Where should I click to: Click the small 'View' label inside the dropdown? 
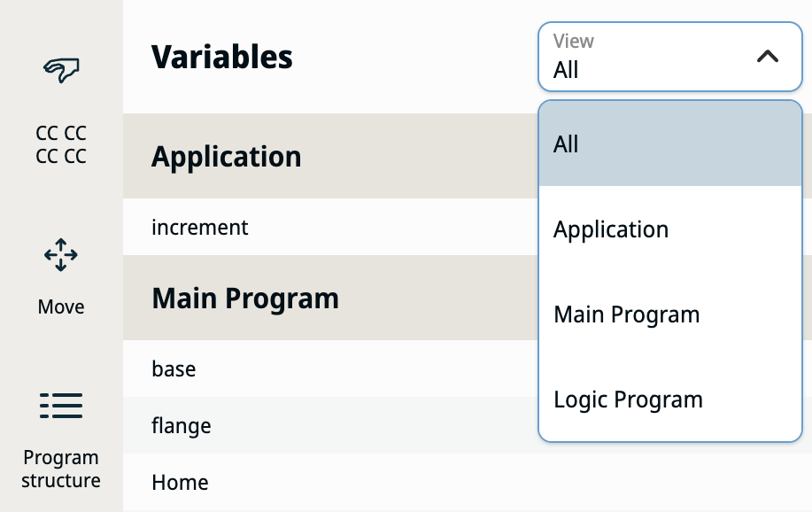coord(573,41)
